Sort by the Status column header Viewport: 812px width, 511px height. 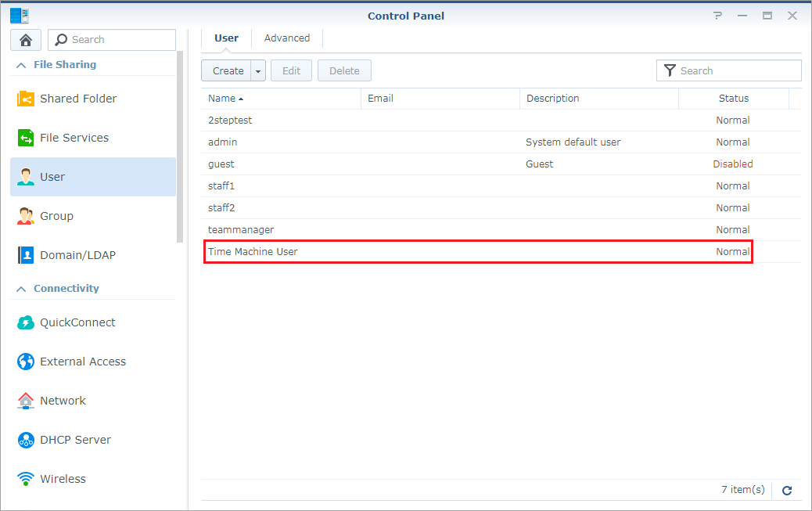pos(733,99)
